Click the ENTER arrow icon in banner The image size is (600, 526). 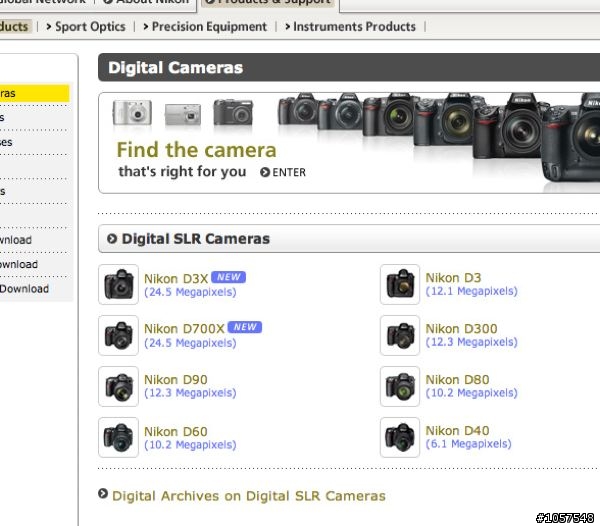(265, 172)
